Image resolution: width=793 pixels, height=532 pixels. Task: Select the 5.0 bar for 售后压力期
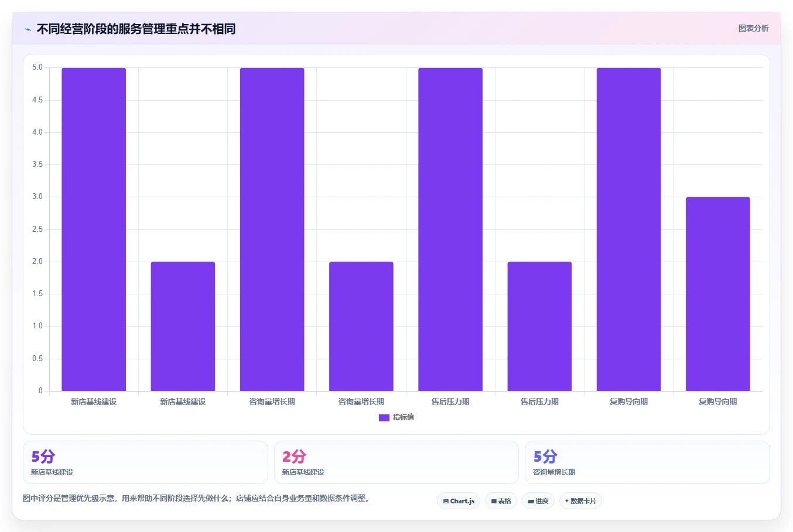(450, 229)
